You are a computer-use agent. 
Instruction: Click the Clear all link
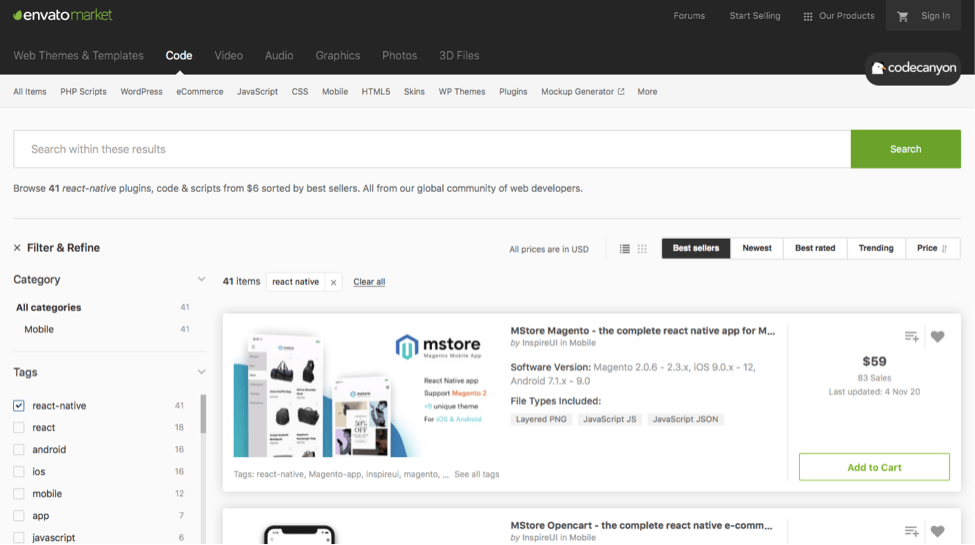point(369,282)
